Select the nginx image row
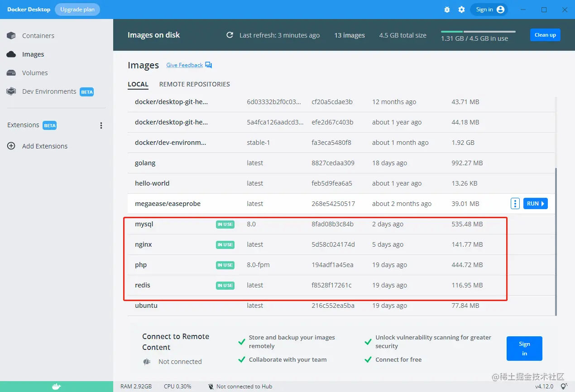The height and width of the screenshot is (392, 575). tap(341, 244)
